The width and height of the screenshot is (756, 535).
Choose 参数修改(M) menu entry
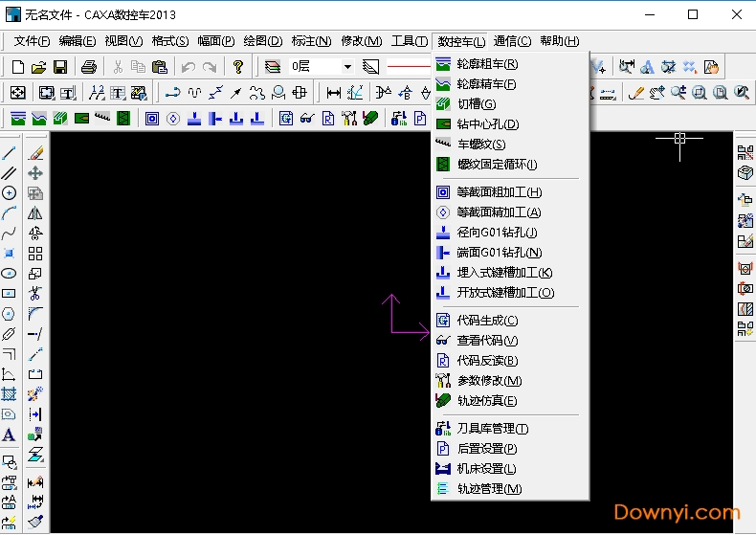pos(510,381)
